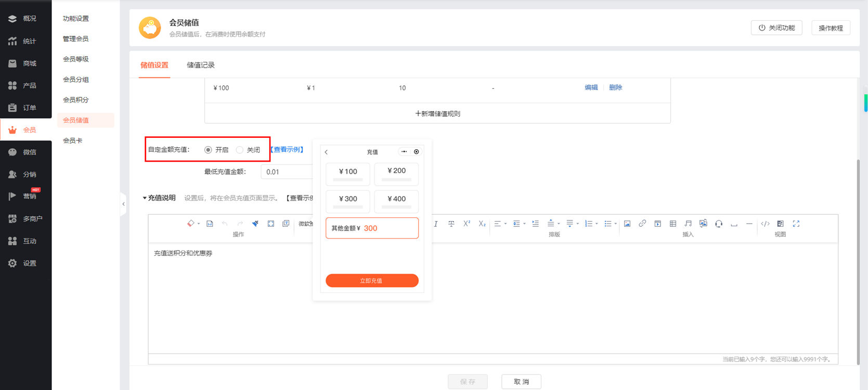
Task: Apply italic formatting in editor
Action: tap(436, 224)
